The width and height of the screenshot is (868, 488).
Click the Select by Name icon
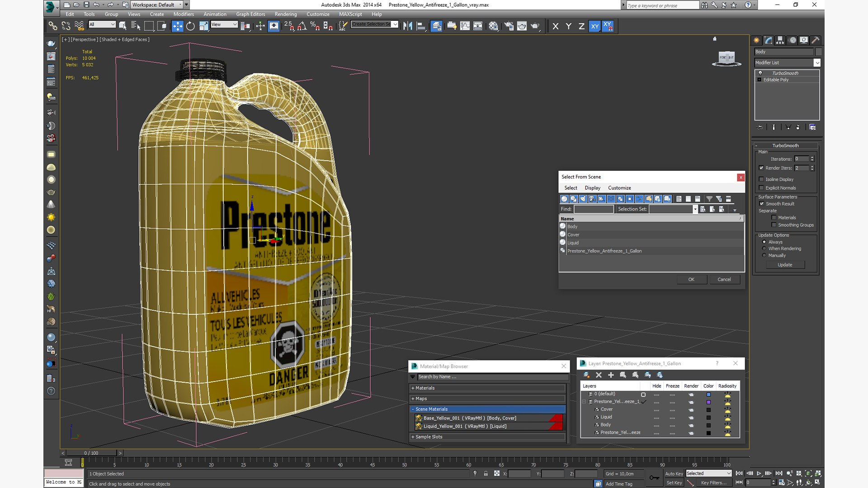[136, 26]
